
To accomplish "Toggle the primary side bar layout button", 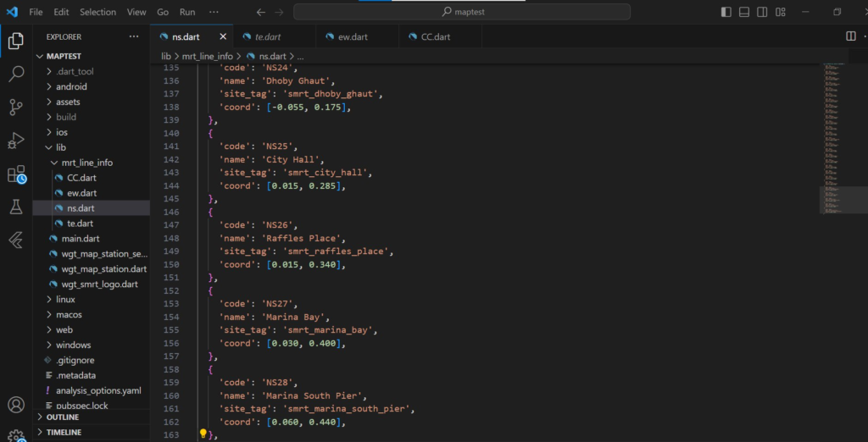I will coord(726,12).
